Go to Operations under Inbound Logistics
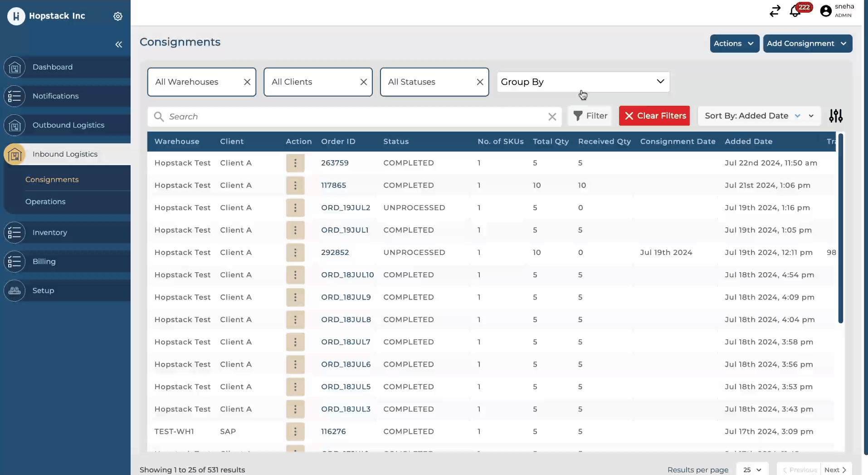The height and width of the screenshot is (475, 868). coord(45,201)
